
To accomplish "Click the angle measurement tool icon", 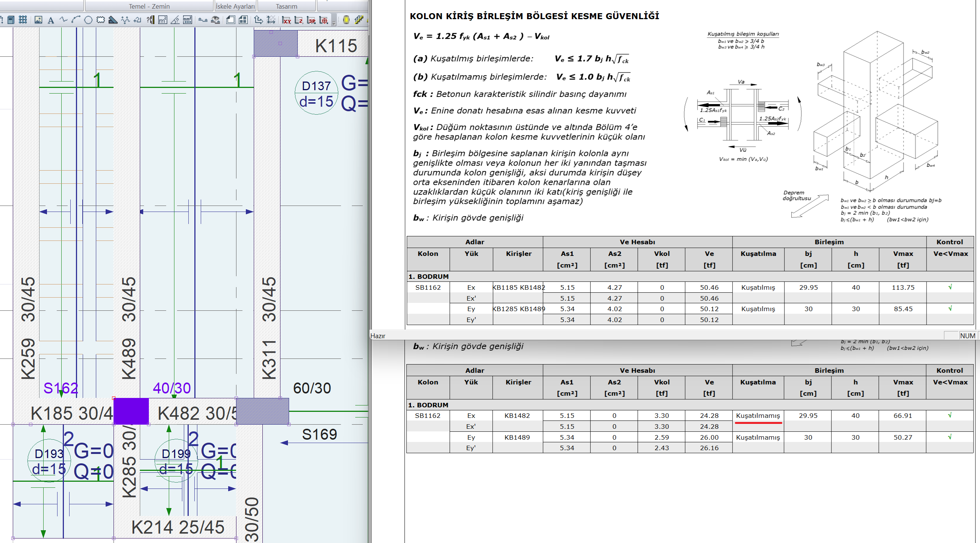I will tap(175, 20).
